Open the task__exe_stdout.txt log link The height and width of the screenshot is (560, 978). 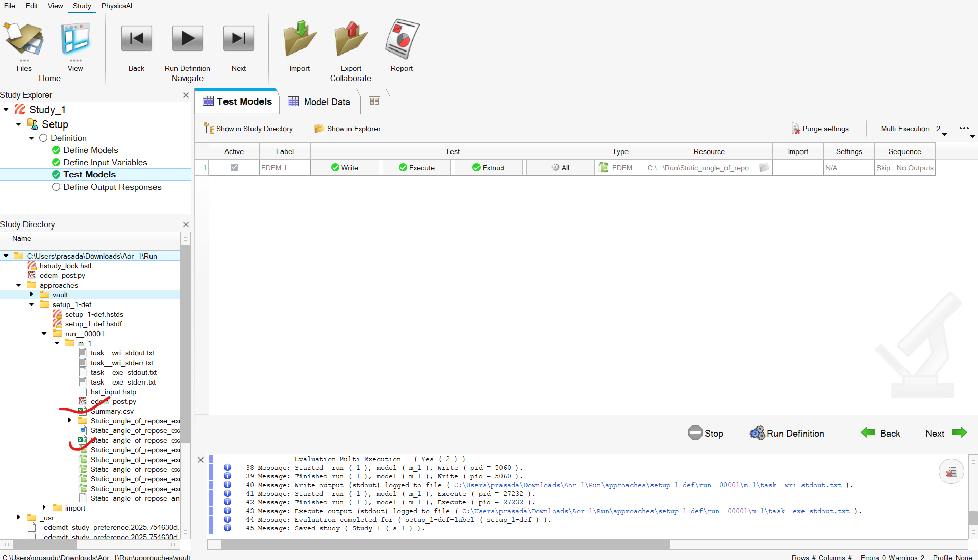(x=656, y=511)
